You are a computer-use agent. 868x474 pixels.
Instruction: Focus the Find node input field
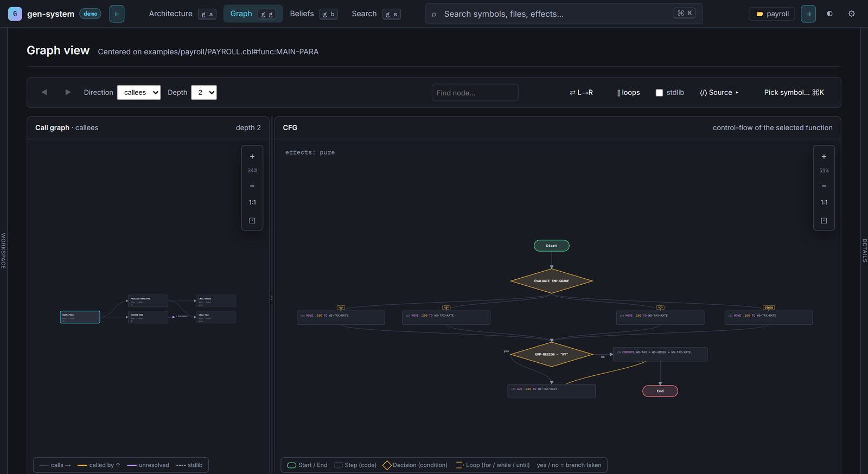click(x=475, y=93)
